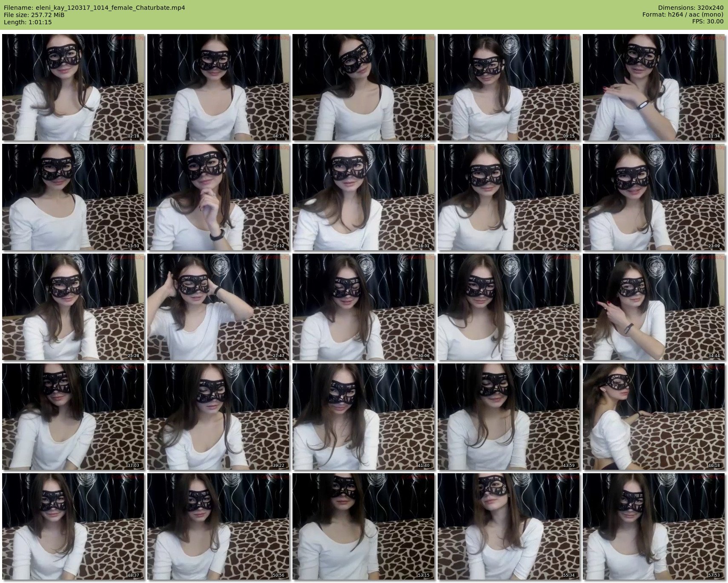Select the 23:09 thumbnail
This screenshot has height=583, width=728.
click(x=654, y=197)
